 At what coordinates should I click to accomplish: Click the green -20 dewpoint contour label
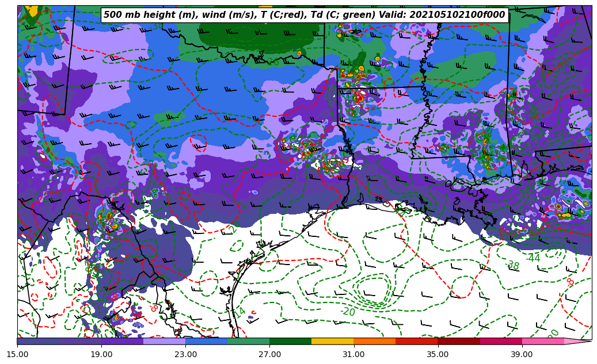[x=348, y=312]
